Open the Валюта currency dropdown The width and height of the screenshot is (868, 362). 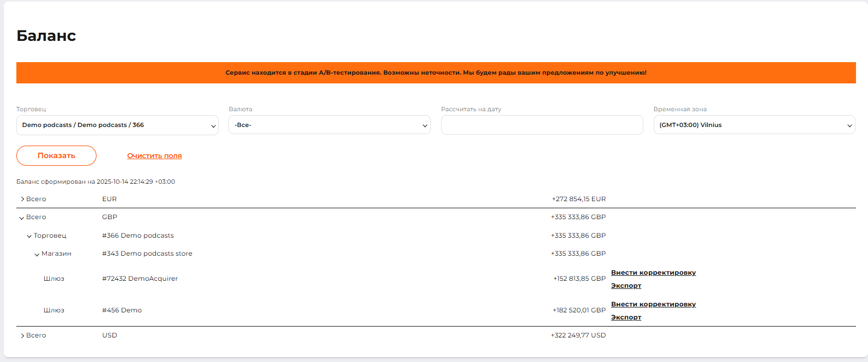[329, 125]
